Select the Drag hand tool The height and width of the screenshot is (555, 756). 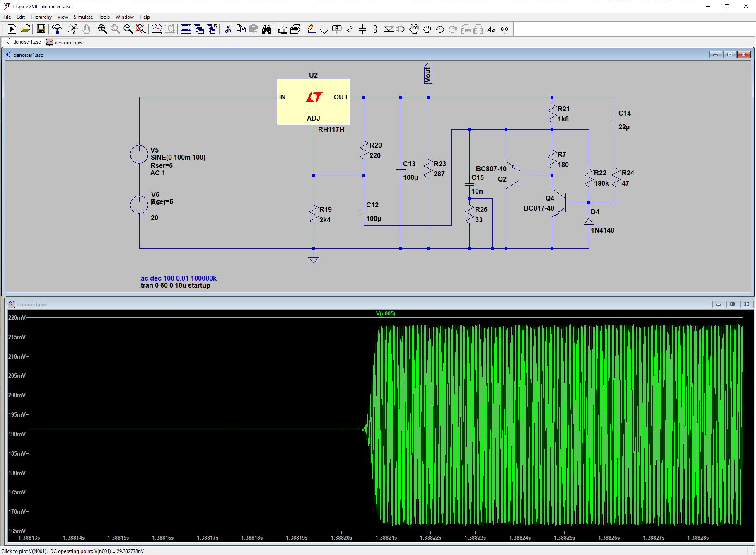pos(427,29)
